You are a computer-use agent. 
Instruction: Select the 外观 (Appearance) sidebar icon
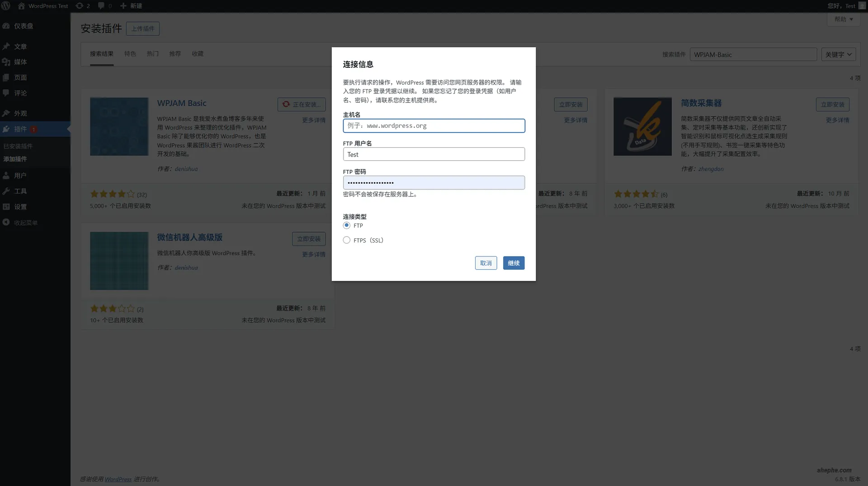click(6, 113)
